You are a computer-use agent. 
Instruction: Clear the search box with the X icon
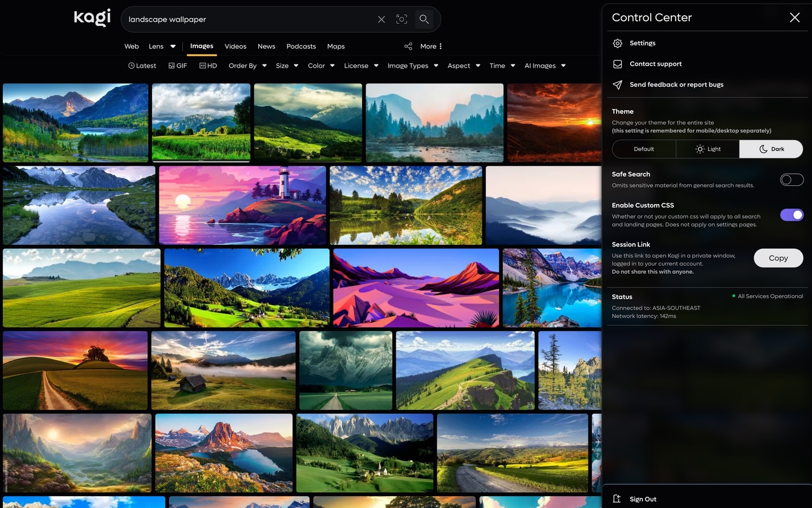(381, 19)
